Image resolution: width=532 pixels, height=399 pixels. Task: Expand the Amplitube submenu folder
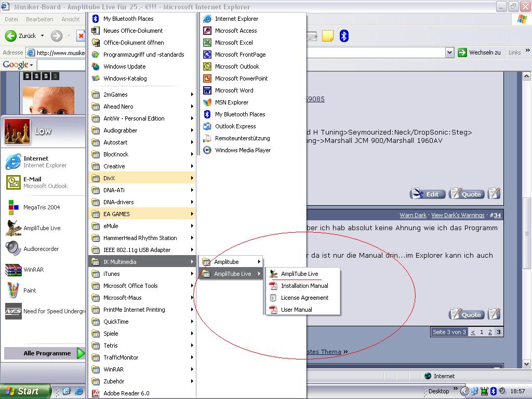point(231,262)
